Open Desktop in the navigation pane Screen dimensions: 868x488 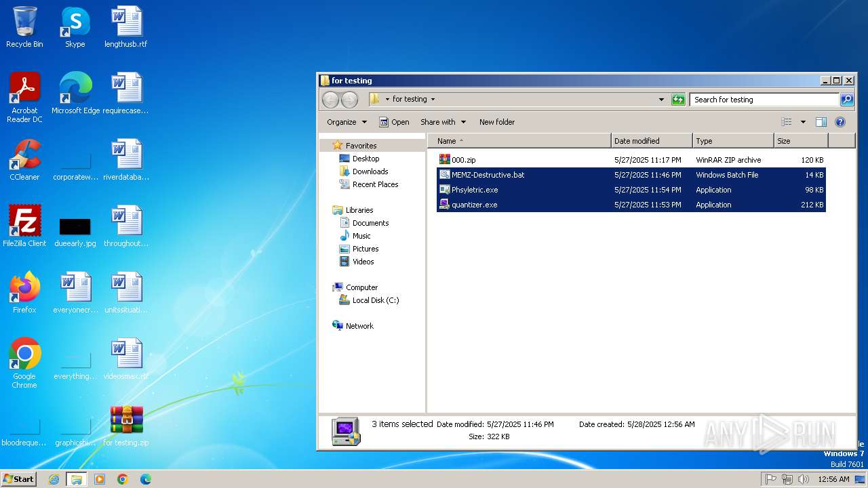pos(366,159)
